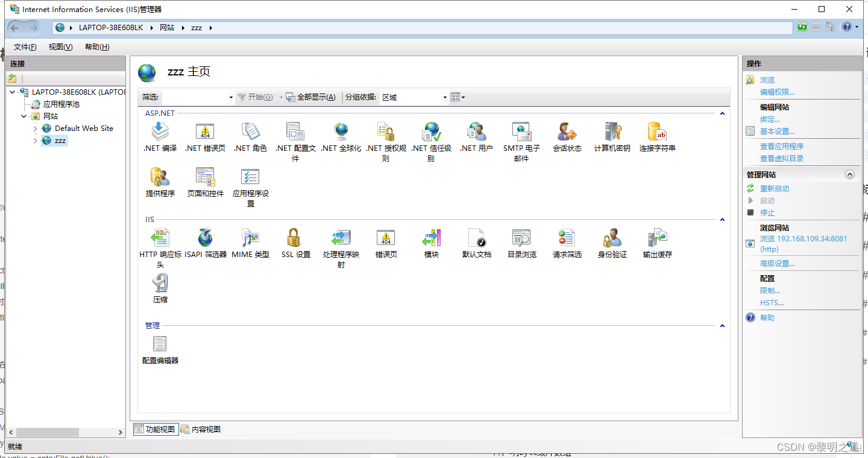Click 查看虚拟目录 link
This screenshot has height=458, width=868.
pos(782,159)
